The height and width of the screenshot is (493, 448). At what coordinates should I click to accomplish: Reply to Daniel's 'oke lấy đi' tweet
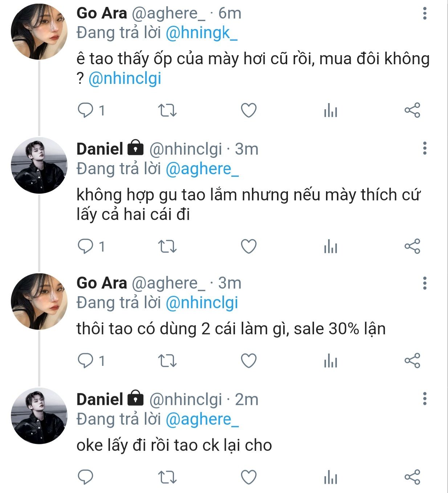pyautogui.click(x=86, y=477)
